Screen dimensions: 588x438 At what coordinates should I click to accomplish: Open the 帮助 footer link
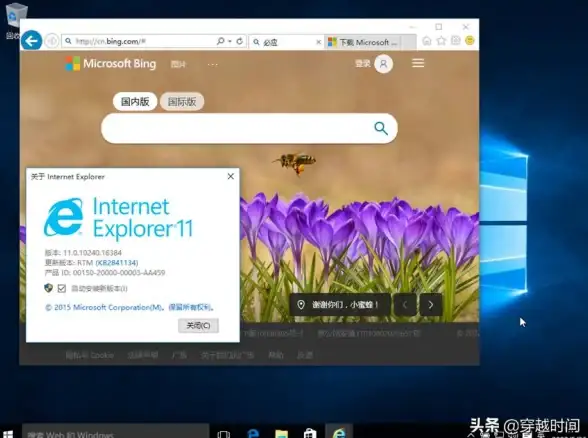coord(276,355)
